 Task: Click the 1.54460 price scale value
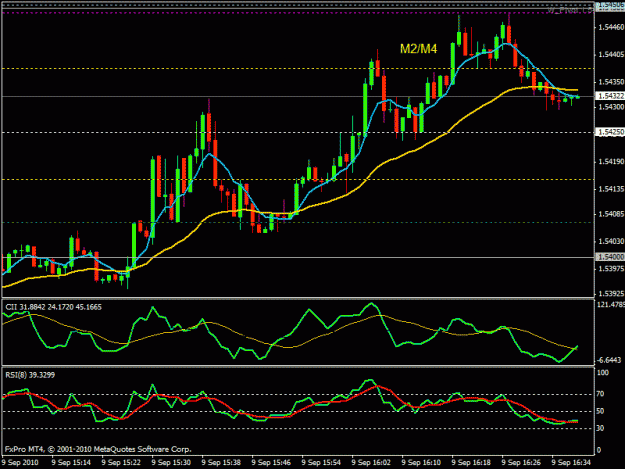click(611, 27)
